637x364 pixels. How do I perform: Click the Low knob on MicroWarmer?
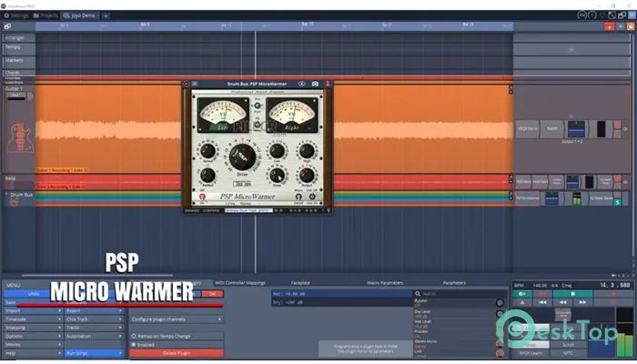click(x=277, y=151)
